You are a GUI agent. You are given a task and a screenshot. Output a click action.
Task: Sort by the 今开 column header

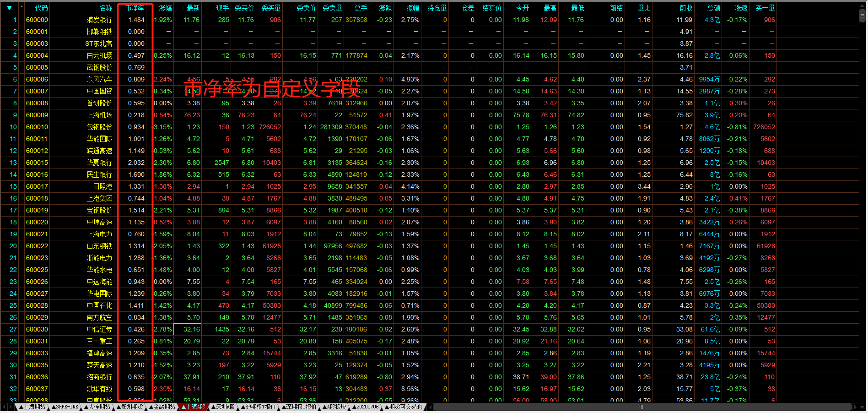click(x=523, y=8)
